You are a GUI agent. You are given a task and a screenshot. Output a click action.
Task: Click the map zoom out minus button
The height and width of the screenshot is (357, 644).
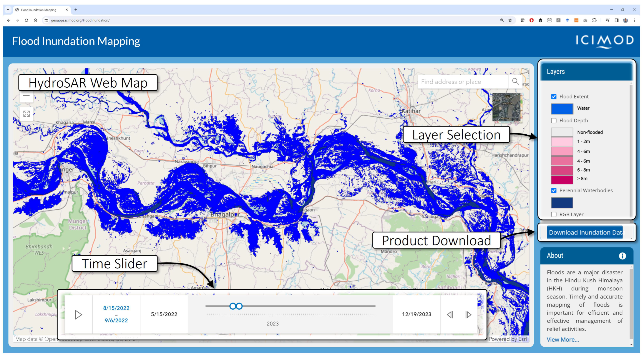coord(26,96)
